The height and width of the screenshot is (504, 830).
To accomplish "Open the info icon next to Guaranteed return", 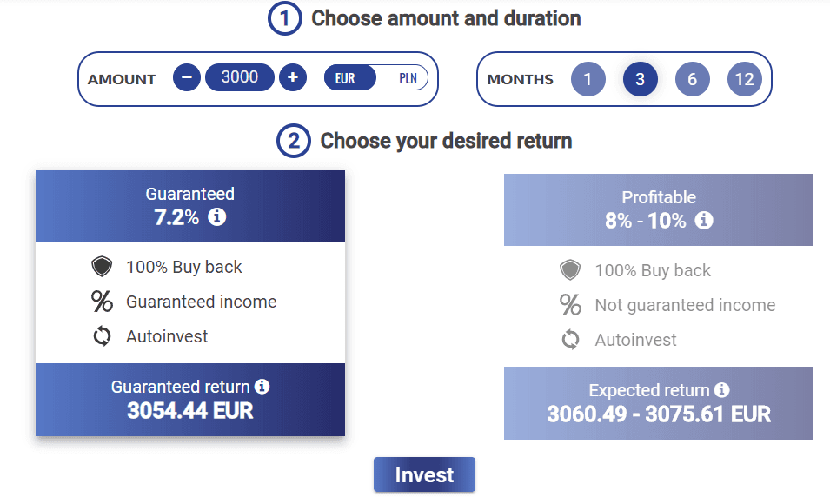I will coord(262,387).
